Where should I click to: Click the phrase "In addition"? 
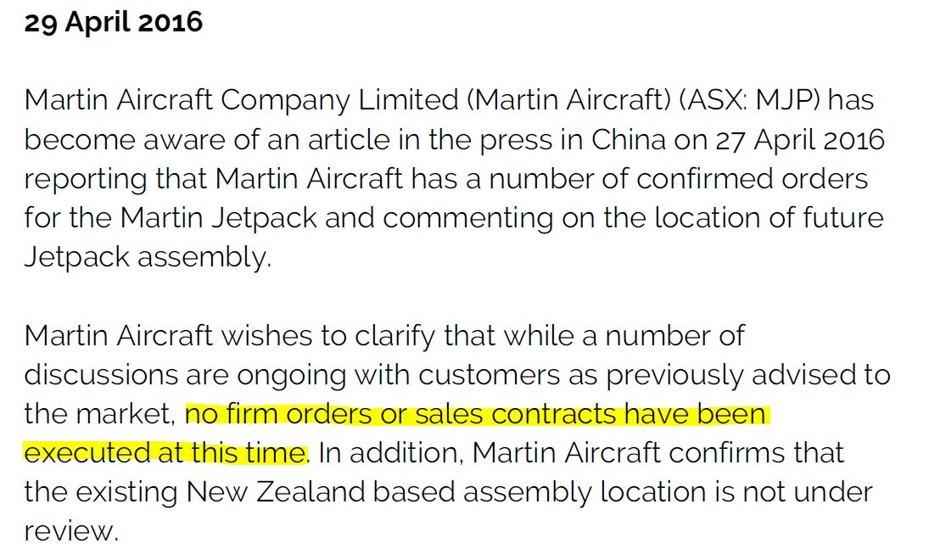pos(389,453)
